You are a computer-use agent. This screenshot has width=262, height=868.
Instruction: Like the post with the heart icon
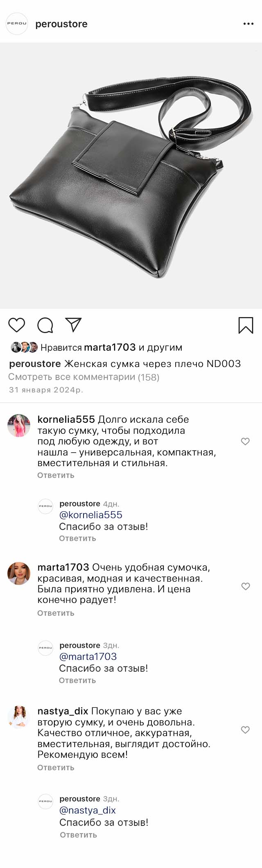tap(17, 325)
